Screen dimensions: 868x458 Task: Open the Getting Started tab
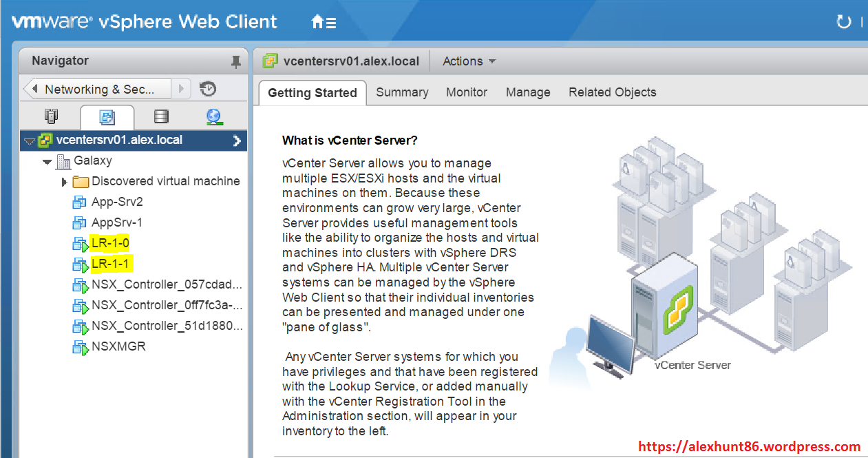point(313,92)
